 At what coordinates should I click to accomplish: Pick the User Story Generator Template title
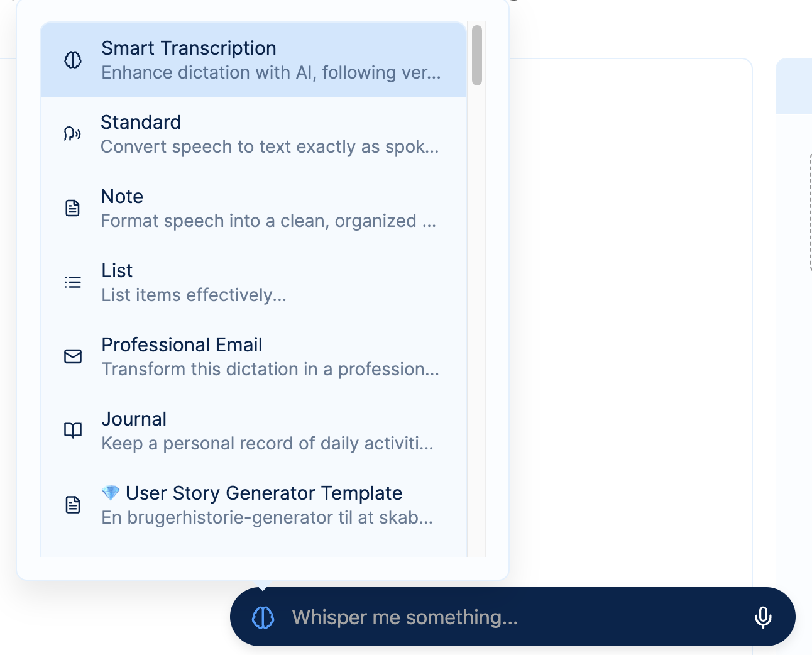tap(264, 493)
